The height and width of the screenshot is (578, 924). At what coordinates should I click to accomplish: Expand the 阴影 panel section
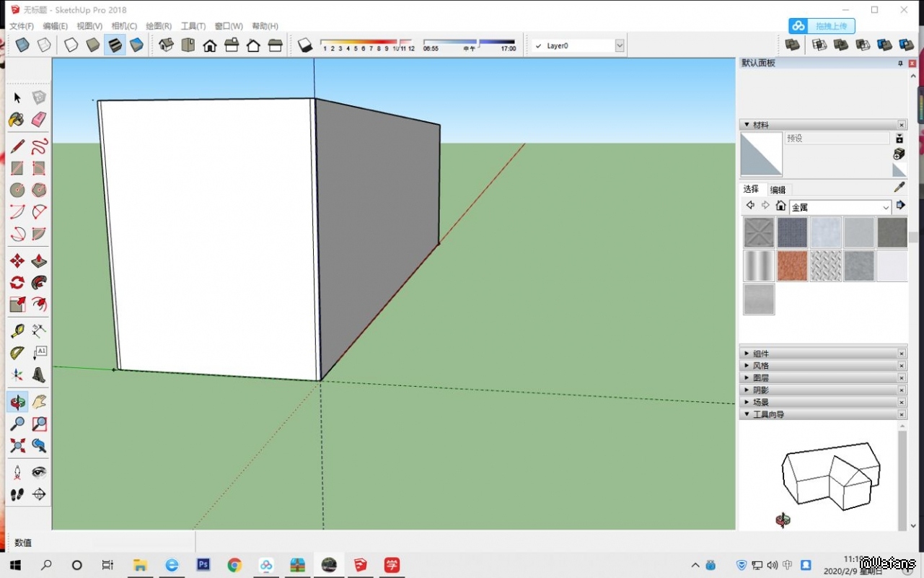[x=760, y=390]
